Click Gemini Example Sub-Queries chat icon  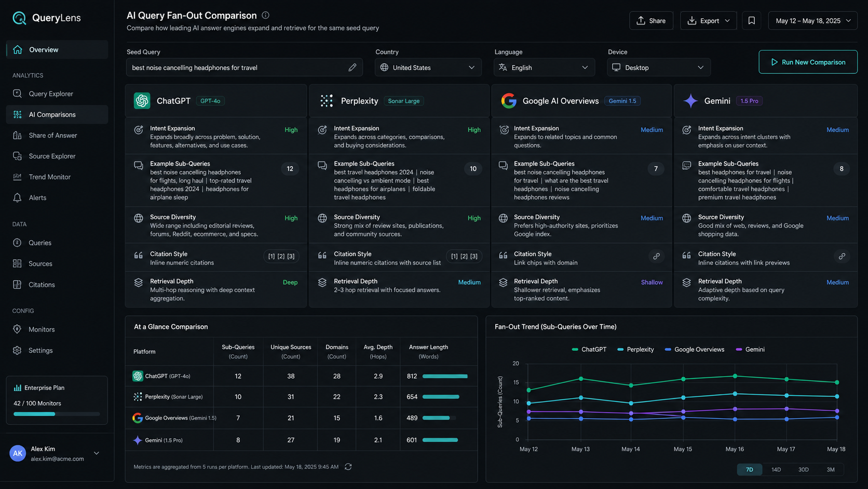(687, 166)
